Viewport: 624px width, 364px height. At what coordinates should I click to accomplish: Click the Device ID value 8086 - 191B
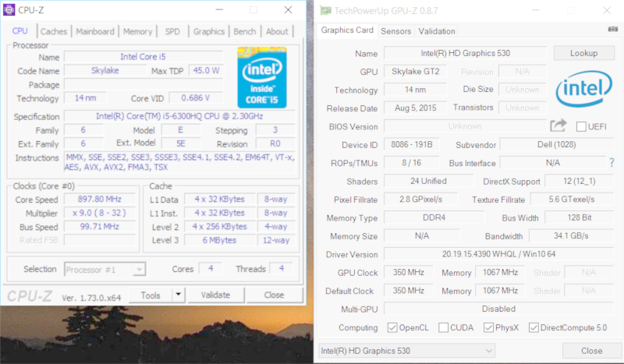(x=412, y=144)
